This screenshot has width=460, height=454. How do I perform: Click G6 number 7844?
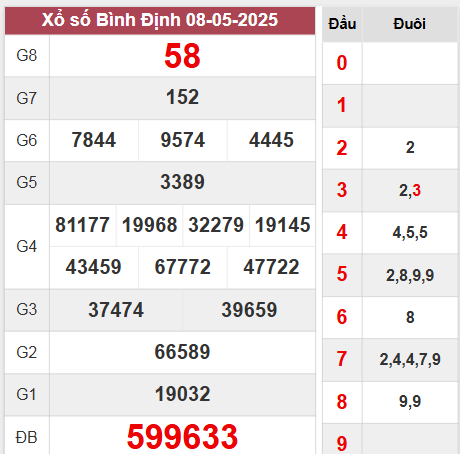tap(94, 140)
